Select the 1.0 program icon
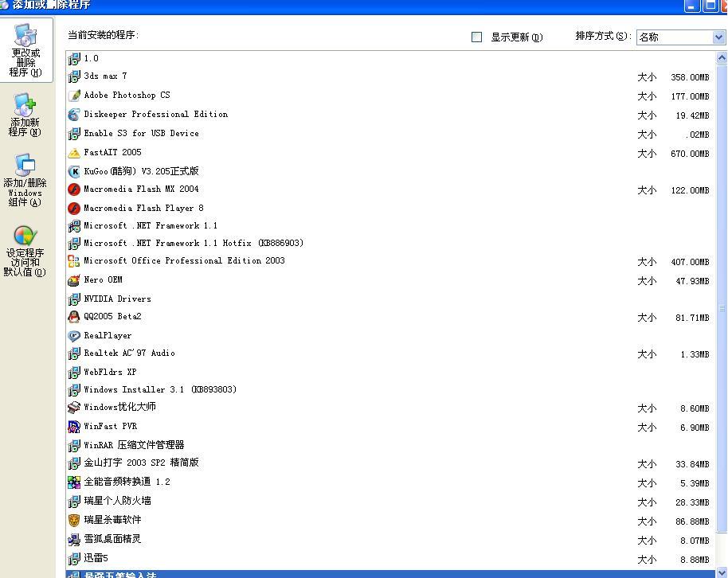The image size is (728, 578). tap(74, 59)
